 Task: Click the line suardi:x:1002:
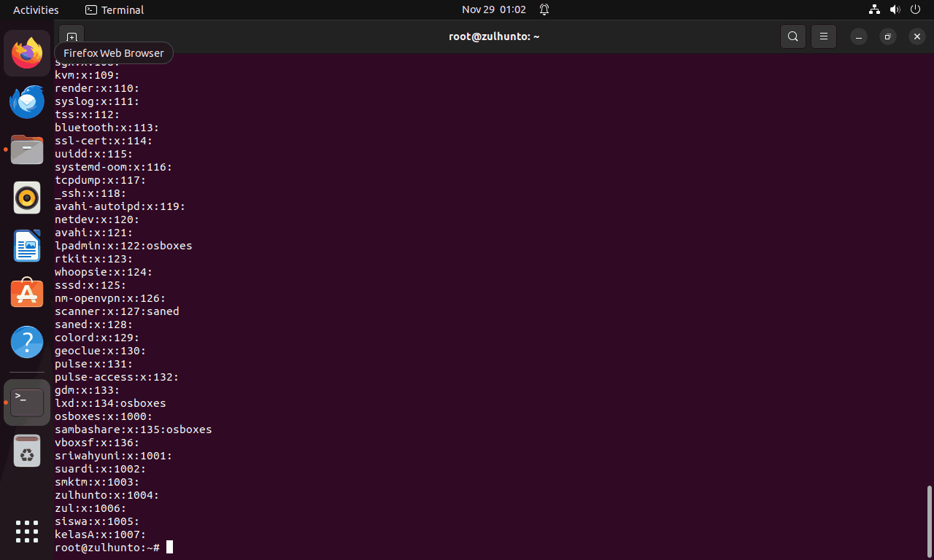(x=101, y=469)
